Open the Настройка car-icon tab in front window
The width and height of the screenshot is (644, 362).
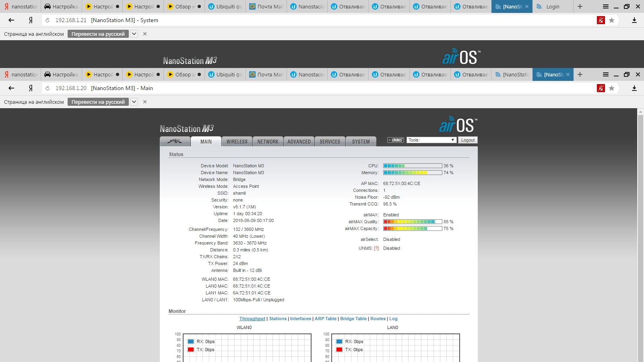pyautogui.click(x=61, y=74)
